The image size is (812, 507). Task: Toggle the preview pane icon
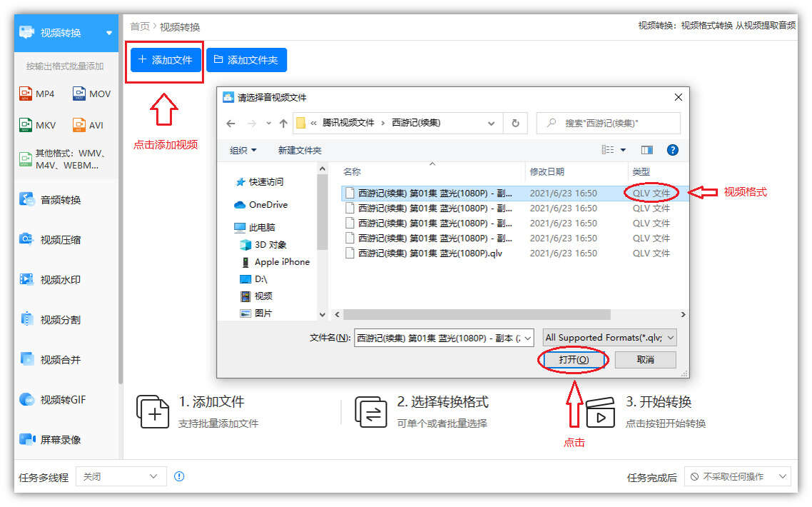click(x=646, y=150)
